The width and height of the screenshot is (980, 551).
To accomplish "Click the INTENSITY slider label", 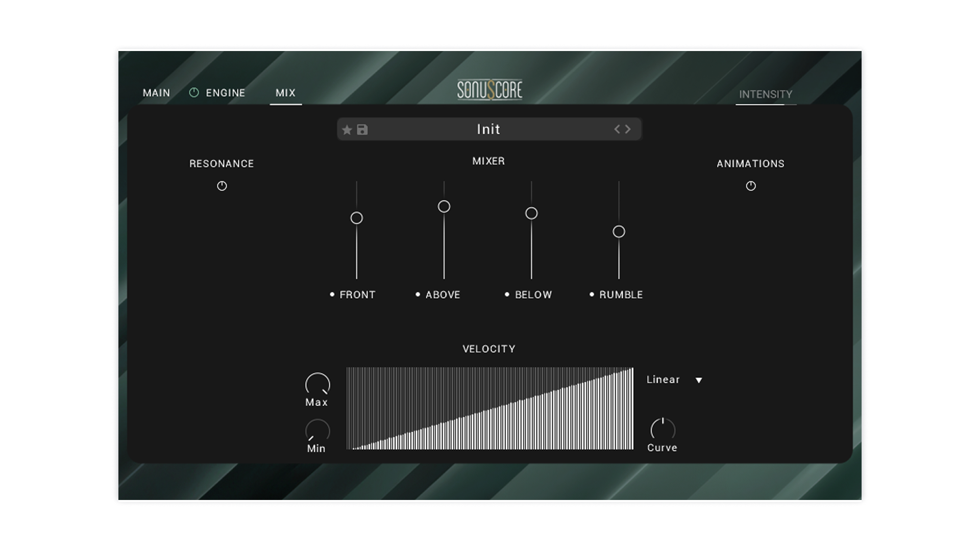I will (x=766, y=94).
